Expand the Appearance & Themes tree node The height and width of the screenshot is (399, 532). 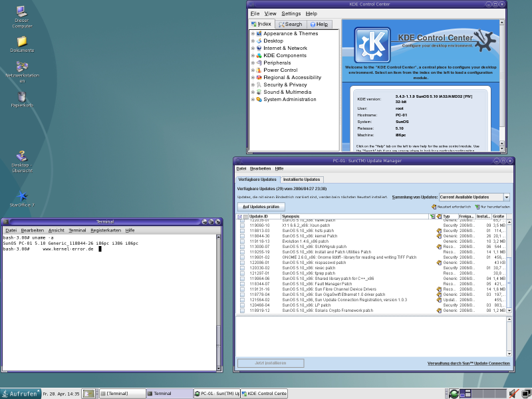[253, 34]
